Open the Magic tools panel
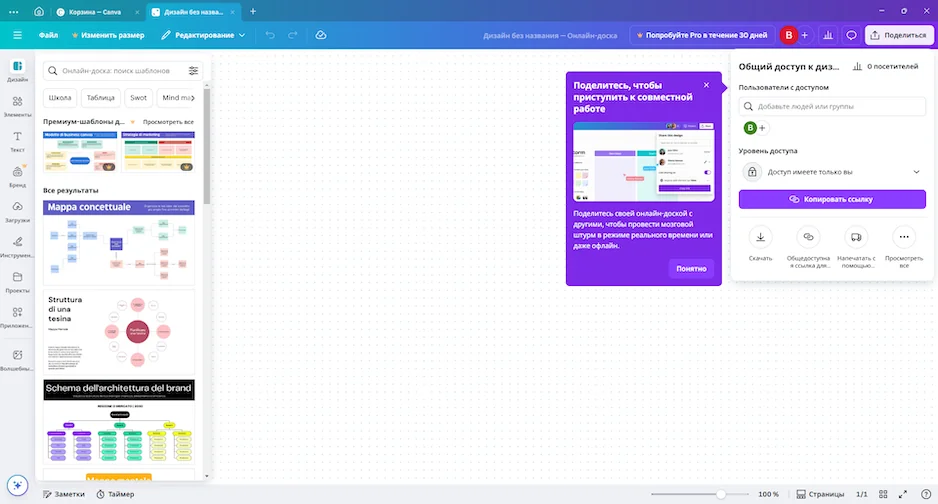 pyautogui.click(x=17, y=360)
